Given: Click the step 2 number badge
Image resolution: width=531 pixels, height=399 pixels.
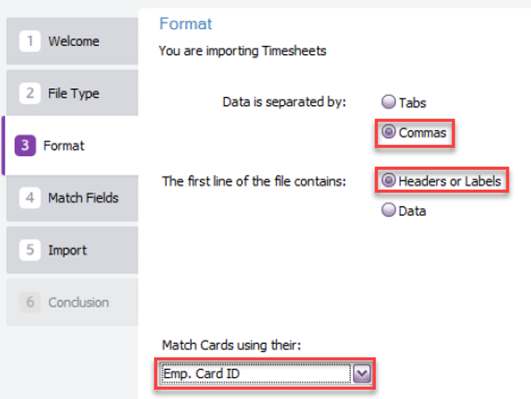Looking at the screenshot, I should point(30,93).
